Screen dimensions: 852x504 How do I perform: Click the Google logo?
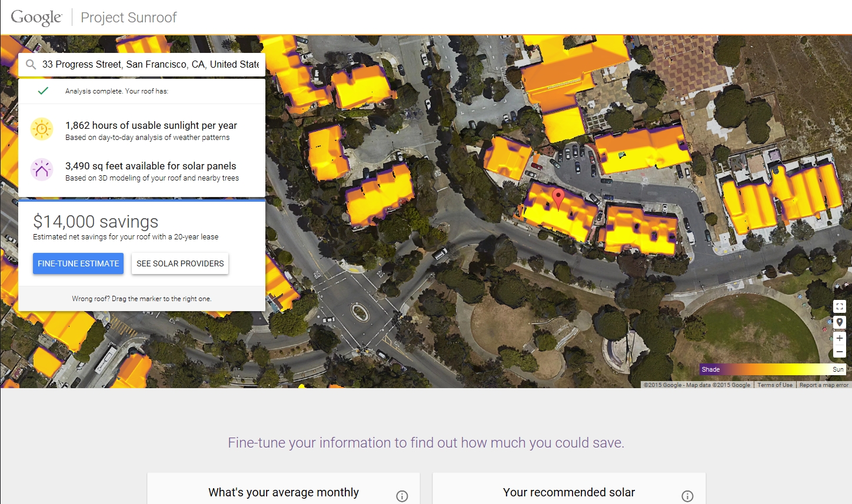point(36,17)
